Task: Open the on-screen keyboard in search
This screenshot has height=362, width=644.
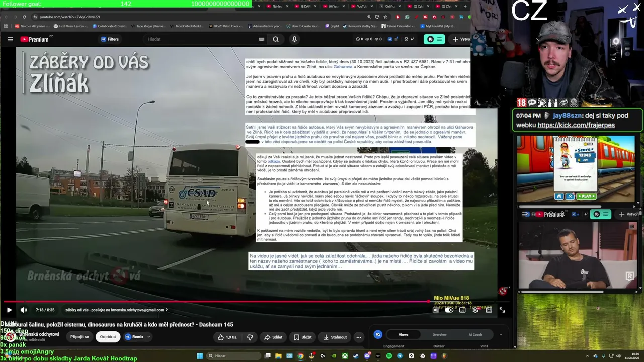Action: click(261, 39)
